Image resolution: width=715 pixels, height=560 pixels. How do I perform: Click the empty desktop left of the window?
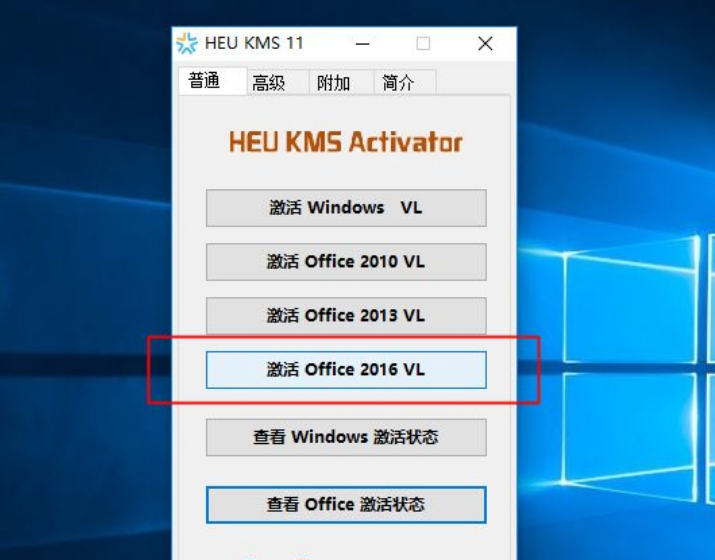click(84, 274)
